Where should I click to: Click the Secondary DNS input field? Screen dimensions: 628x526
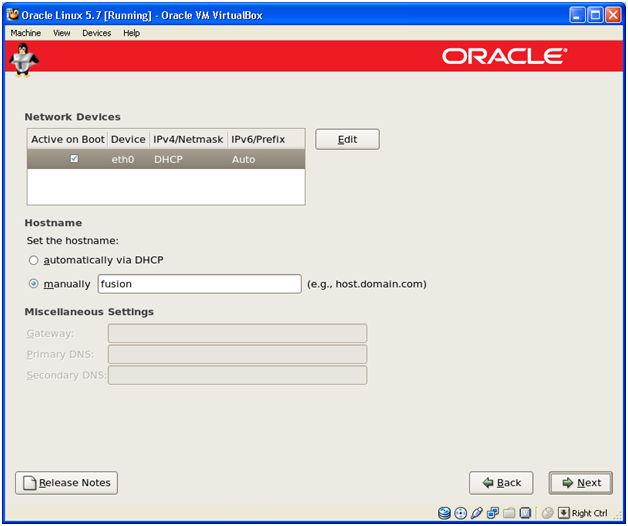(x=238, y=375)
